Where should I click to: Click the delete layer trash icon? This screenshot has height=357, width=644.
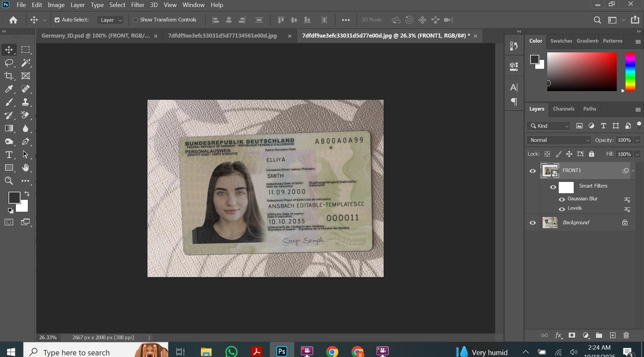[626, 335]
